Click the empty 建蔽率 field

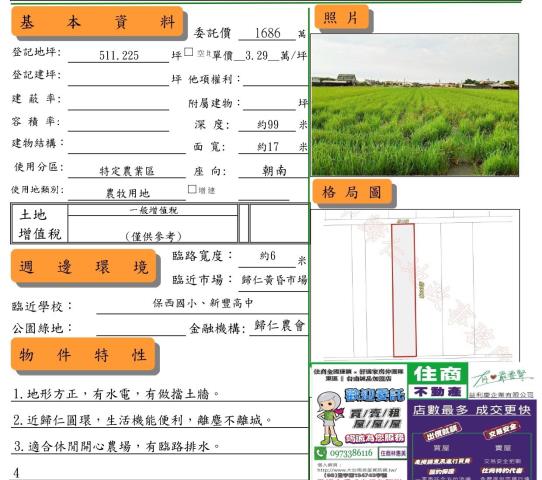click(119, 102)
